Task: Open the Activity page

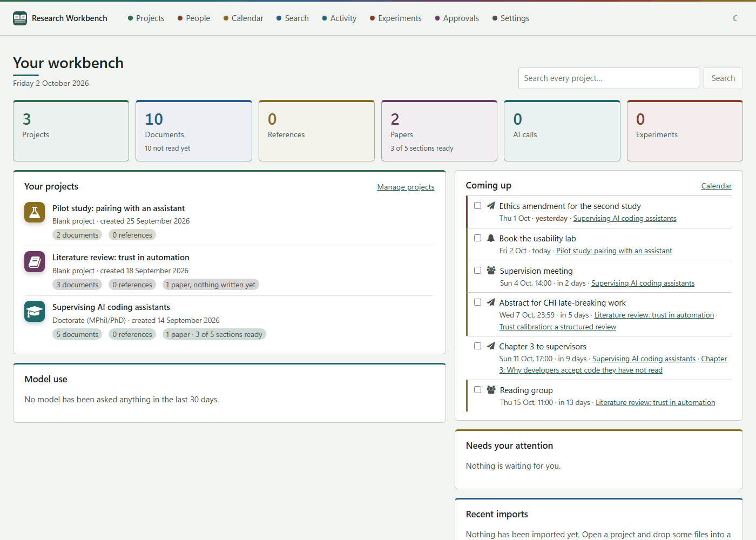Action: (339, 18)
